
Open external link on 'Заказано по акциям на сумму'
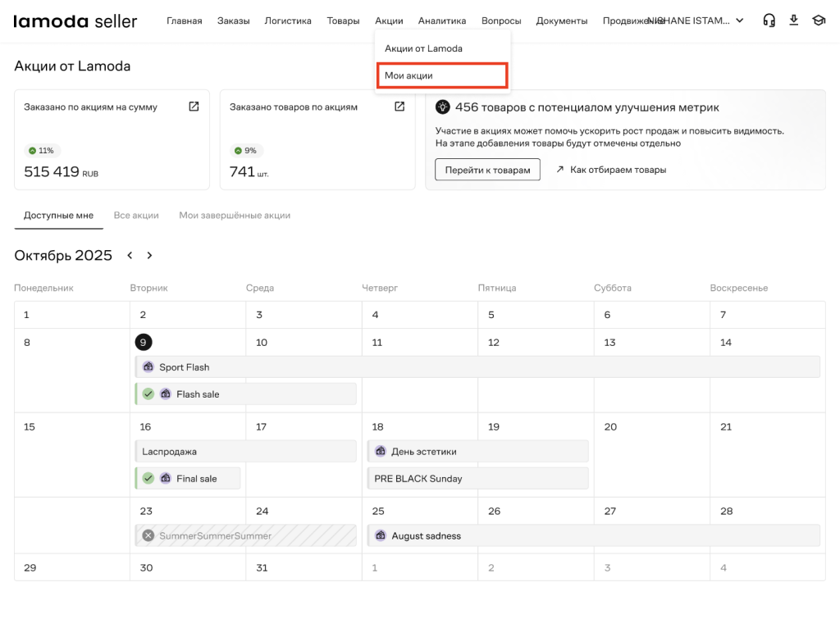[x=194, y=107]
